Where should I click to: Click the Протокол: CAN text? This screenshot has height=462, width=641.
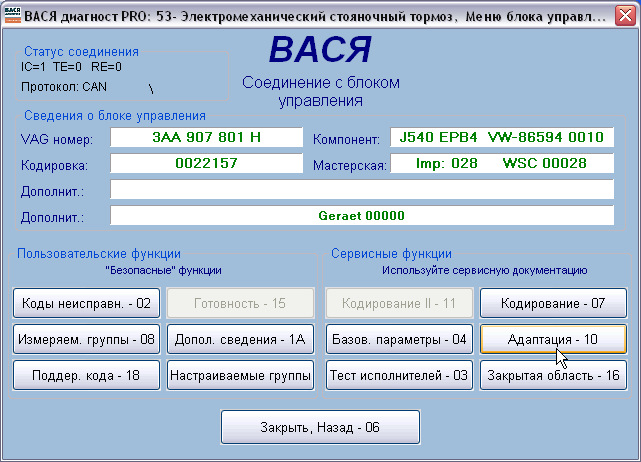[x=64, y=87]
